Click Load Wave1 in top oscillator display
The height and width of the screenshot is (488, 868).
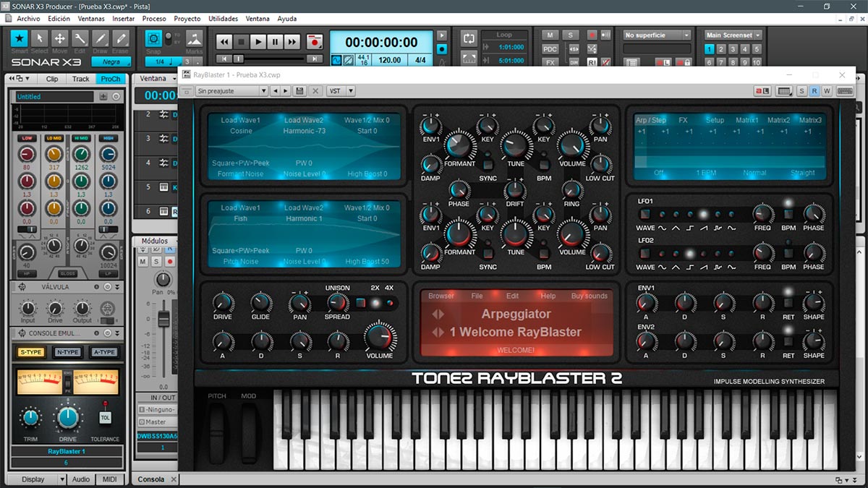pos(240,120)
